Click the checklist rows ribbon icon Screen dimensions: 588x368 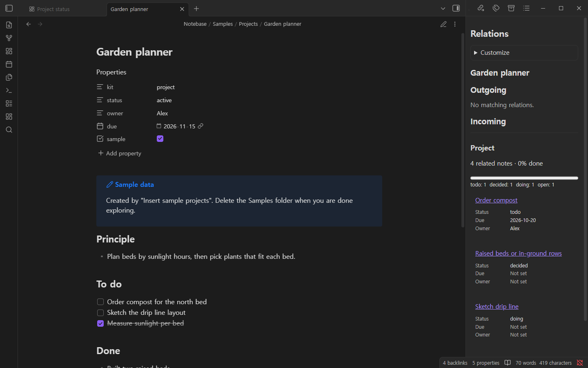(x=9, y=103)
